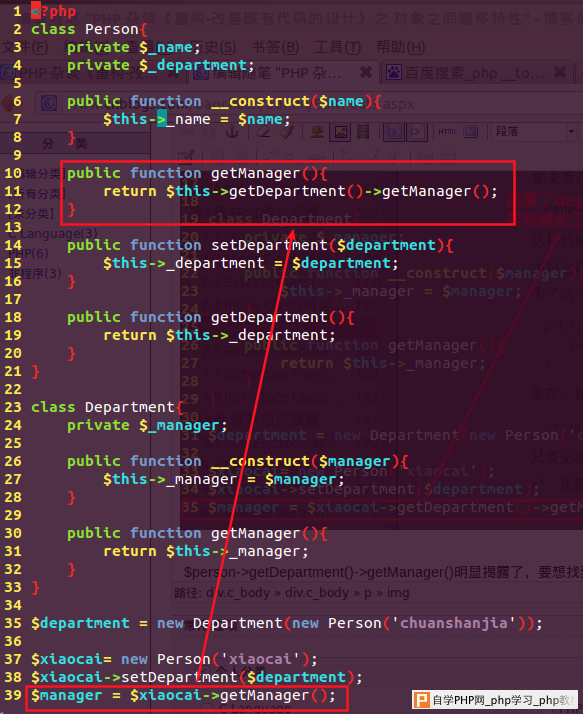
Task: Switch to the 百度搜索_php tab
Action: pyautogui.click(x=476, y=73)
